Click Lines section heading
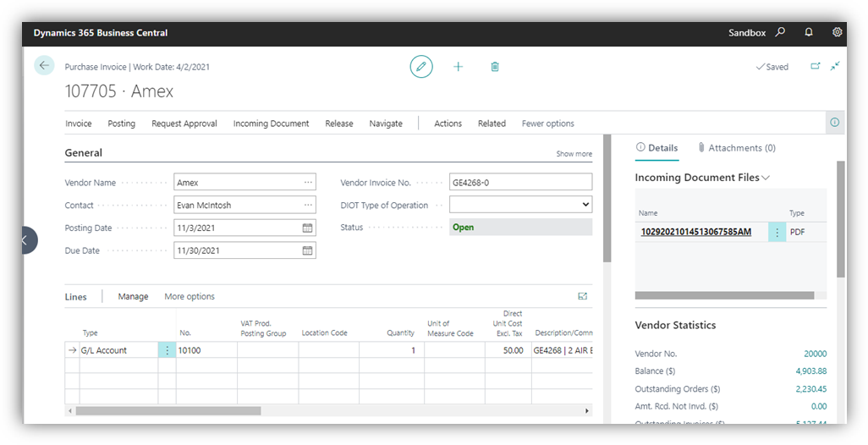The height and width of the screenshot is (445, 868). click(x=76, y=297)
